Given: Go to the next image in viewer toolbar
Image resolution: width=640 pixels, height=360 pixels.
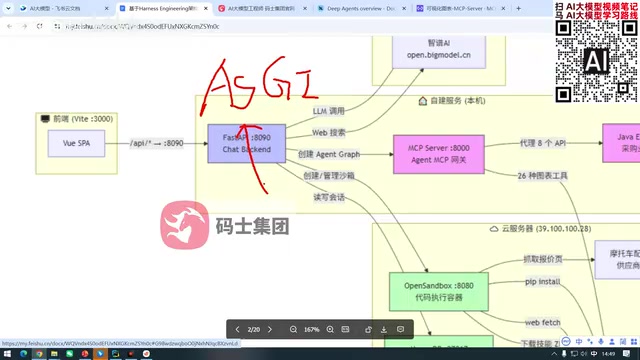Looking at the screenshot, I should pos(270,329).
